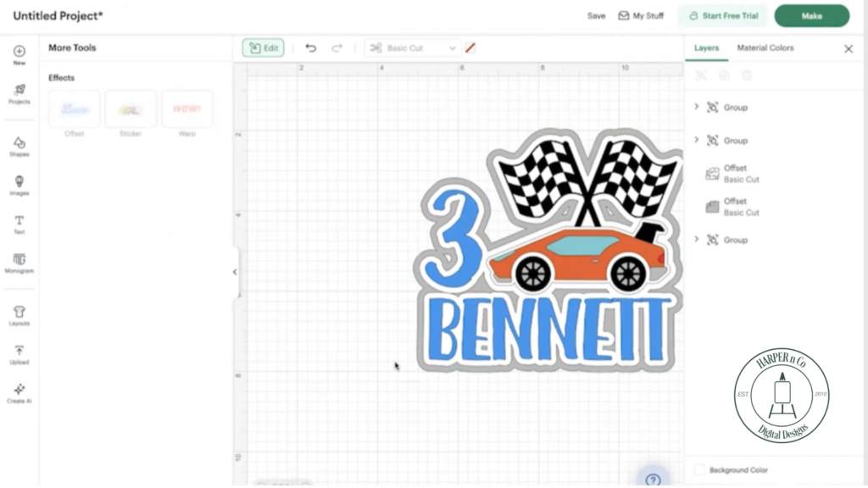Click the Undo arrow
This screenshot has height=488, width=868.
point(310,48)
